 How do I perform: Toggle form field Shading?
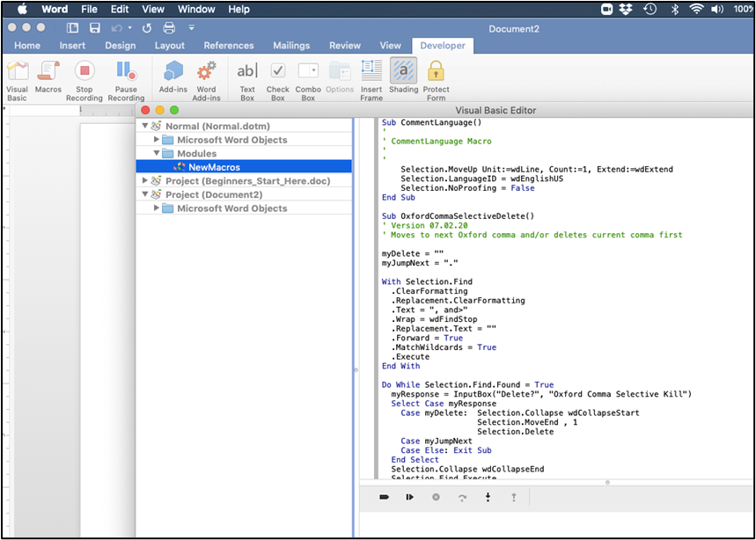(x=404, y=77)
